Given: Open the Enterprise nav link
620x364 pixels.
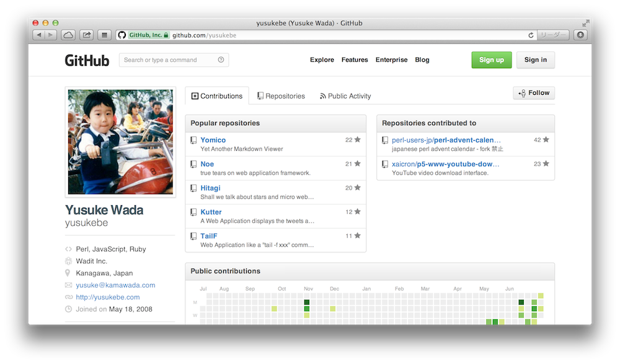Looking at the screenshot, I should (391, 60).
